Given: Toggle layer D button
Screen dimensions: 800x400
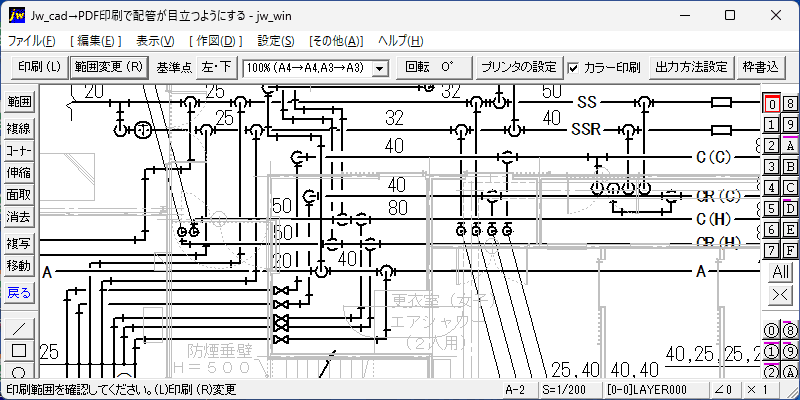Looking at the screenshot, I should (790, 208).
